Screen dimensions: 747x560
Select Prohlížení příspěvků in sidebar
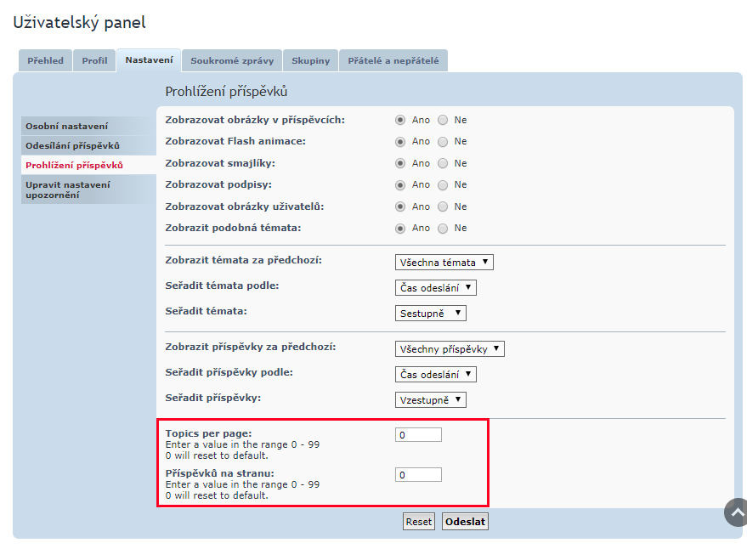pos(88,165)
